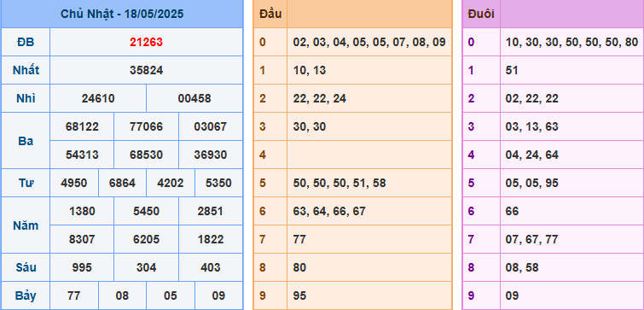
Task: Click Đuôi row 8 values 08, 58
Action: pos(522,267)
